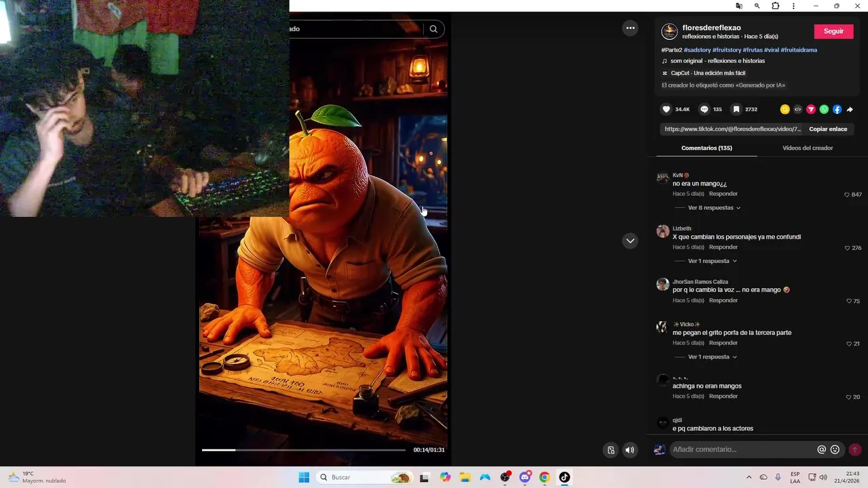This screenshot has height=488, width=868.
Task: Switch to the Comentarios (135) tab
Action: click(707, 148)
